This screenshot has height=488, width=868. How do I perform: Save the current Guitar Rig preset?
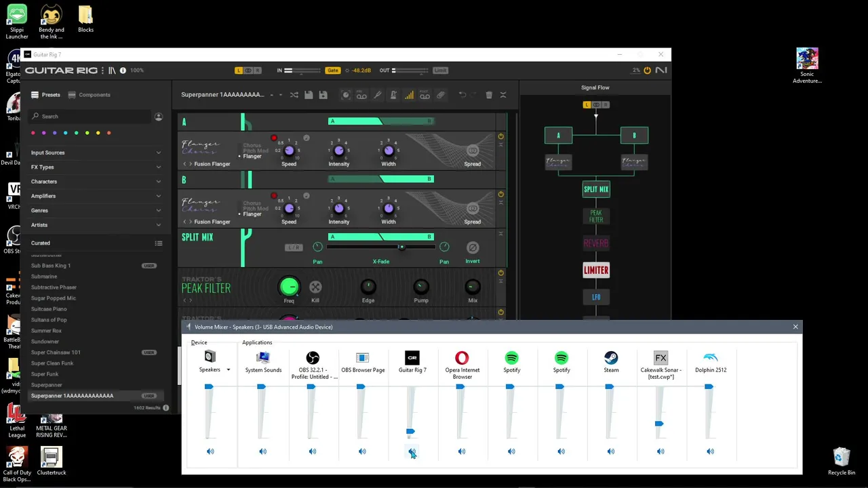point(309,95)
